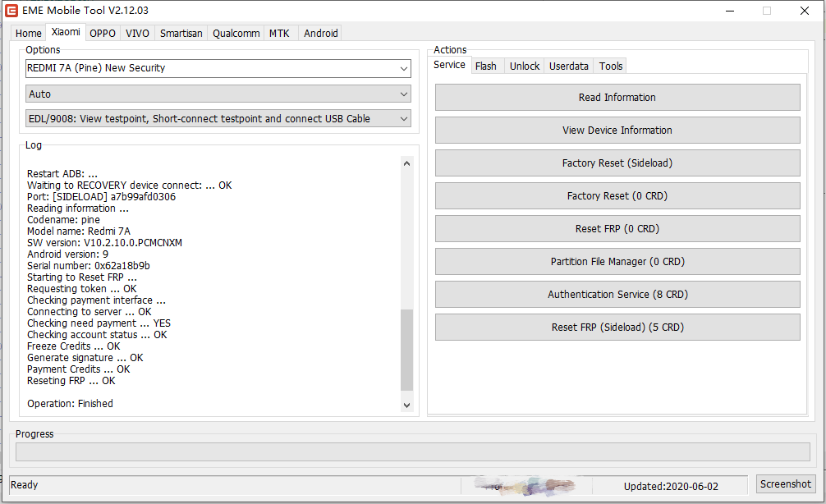Open the OPPO tab
This screenshot has height=504, width=826.
[102, 33]
